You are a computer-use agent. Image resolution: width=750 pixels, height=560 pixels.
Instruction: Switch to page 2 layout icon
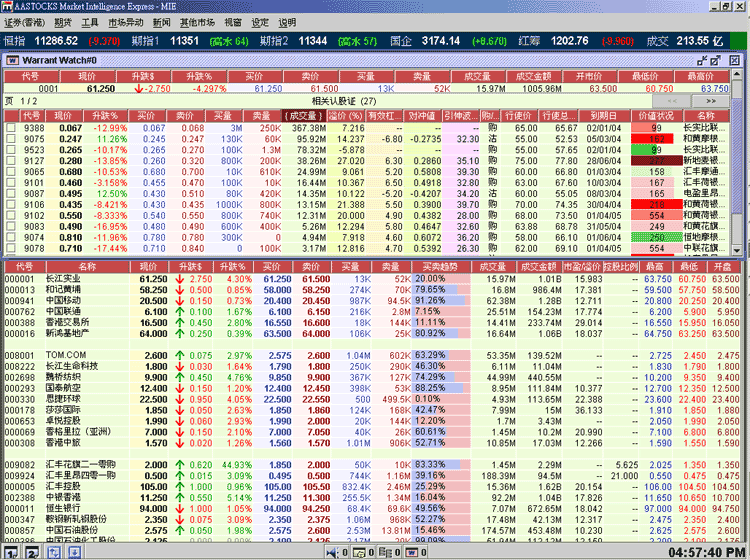(x=32, y=553)
